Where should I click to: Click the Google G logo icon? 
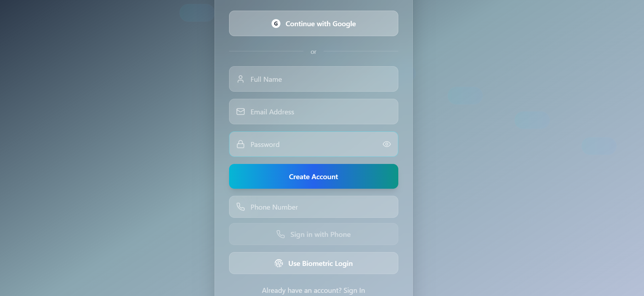coord(276,23)
